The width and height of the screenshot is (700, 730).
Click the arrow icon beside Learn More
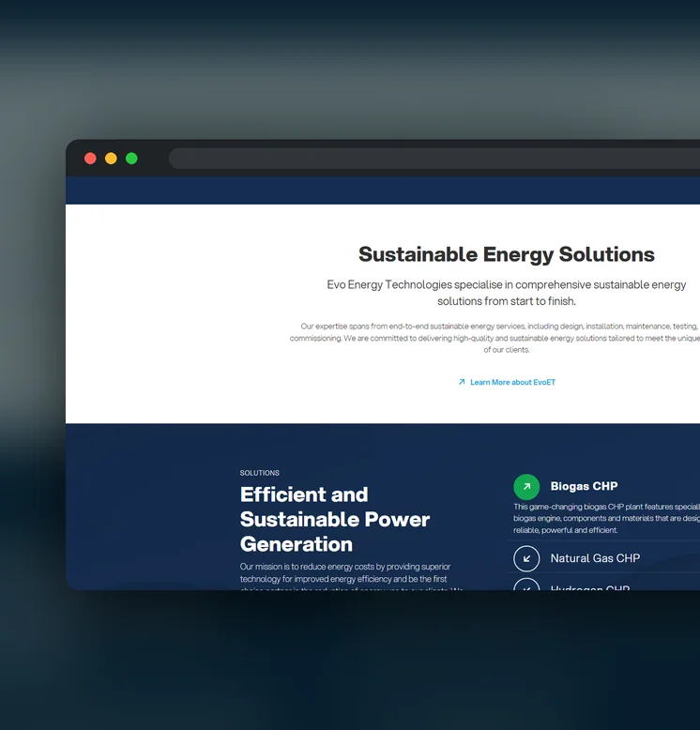click(x=462, y=382)
